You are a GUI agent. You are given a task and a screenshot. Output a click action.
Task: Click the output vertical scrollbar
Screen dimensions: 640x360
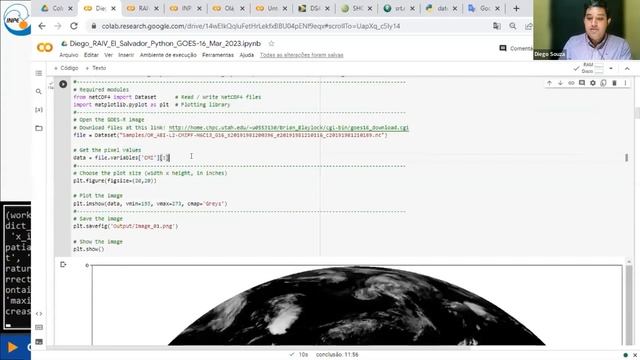(629, 302)
